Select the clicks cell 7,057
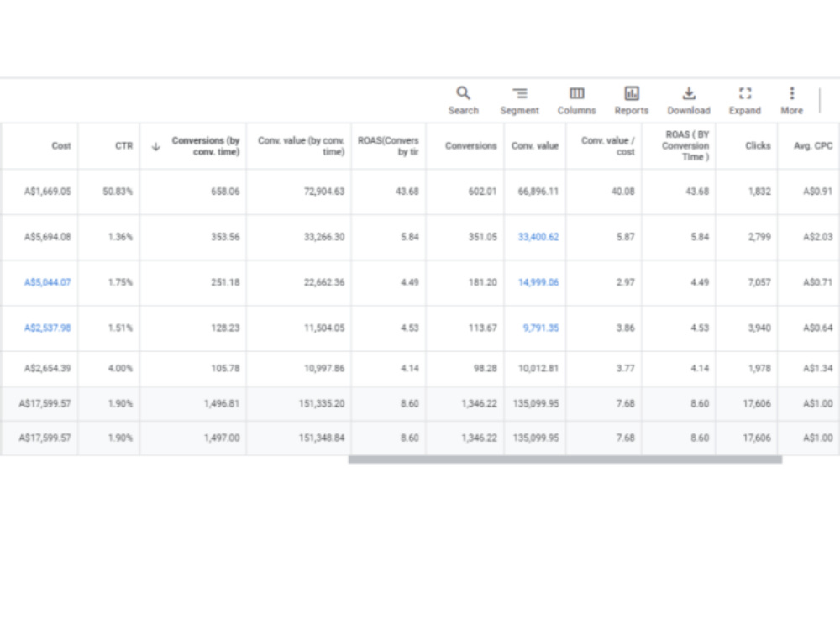The height and width of the screenshot is (630, 840). coord(759,282)
